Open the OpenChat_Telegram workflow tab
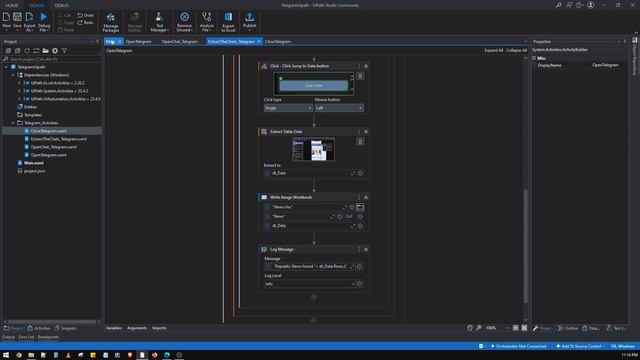Viewport: 640px width, 360px height. click(x=180, y=42)
